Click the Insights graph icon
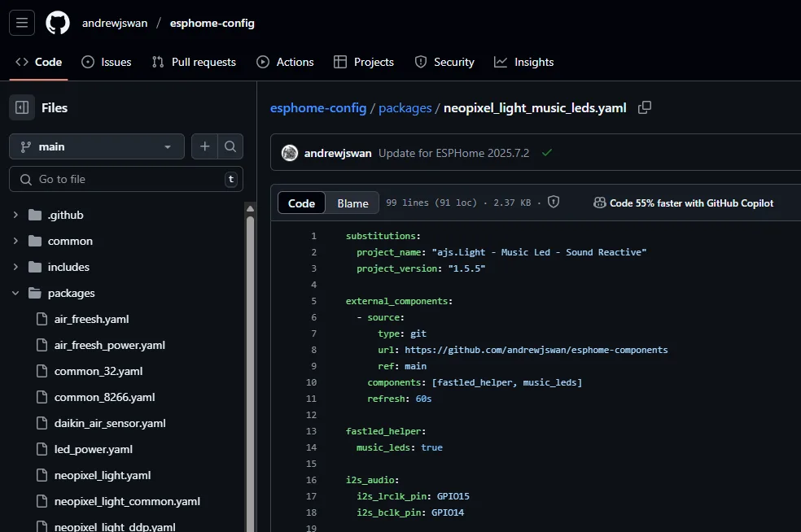The height and width of the screenshot is (532, 801). click(501, 62)
